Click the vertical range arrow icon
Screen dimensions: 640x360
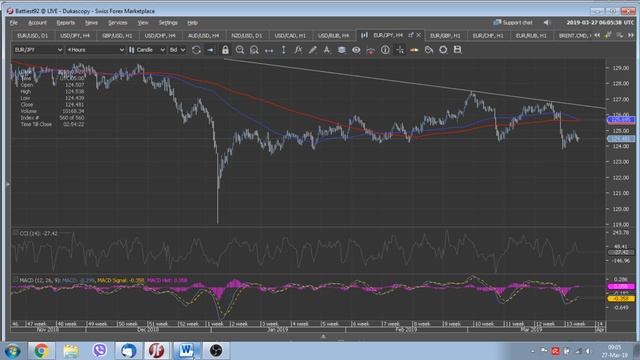pos(283,50)
